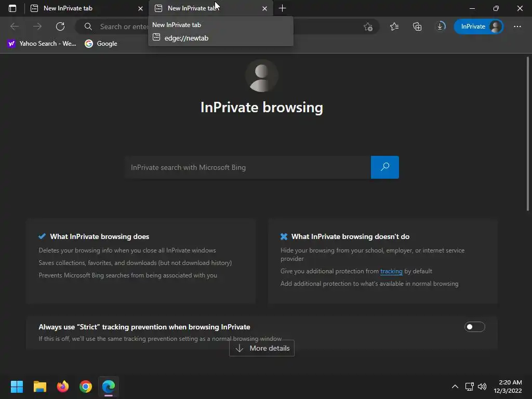Click the InPrivate profile button
Viewport: 532px width, 399px height.
point(478,26)
